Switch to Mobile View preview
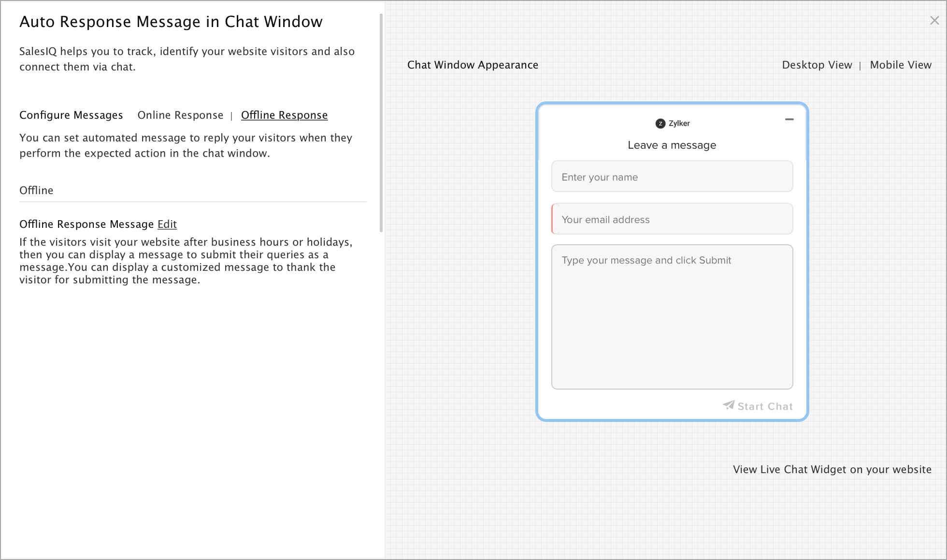The image size is (947, 560). pyautogui.click(x=901, y=65)
